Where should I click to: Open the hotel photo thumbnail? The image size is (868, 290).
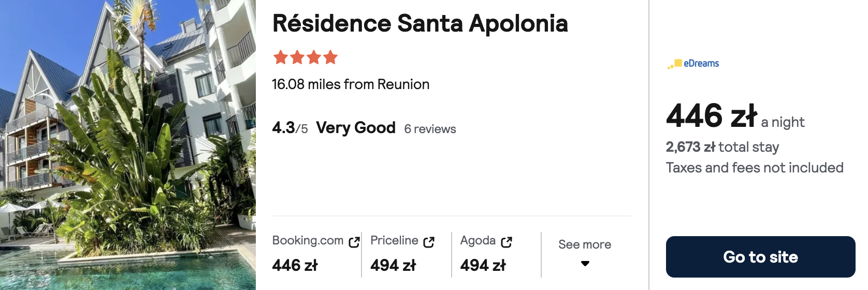coord(128,145)
